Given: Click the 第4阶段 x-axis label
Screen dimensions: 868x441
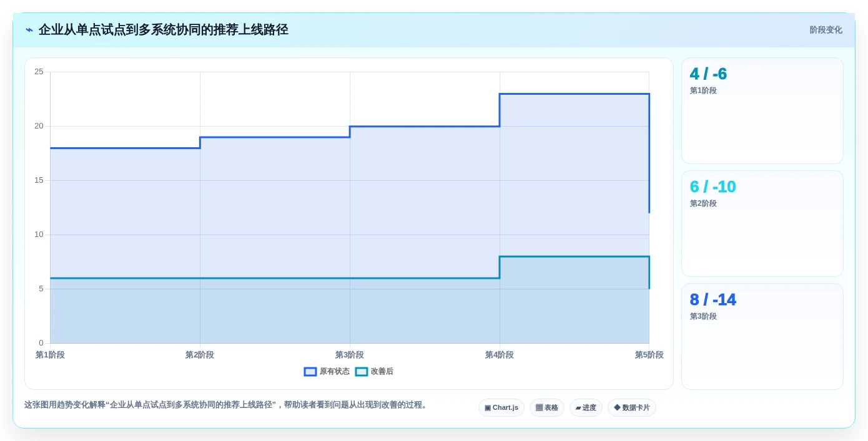Looking at the screenshot, I should coord(500,355).
